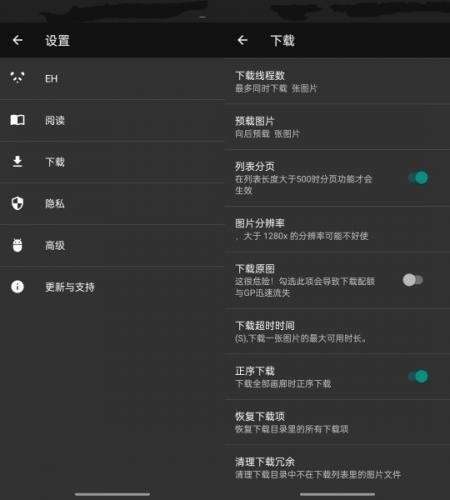Select the download arrow icon in settings

pos(17,161)
